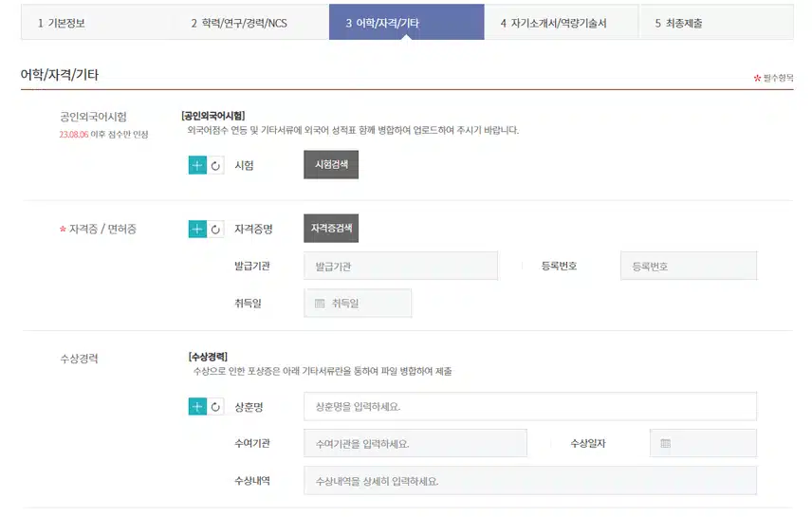Go to step 5 최종제출 tab

click(717, 22)
